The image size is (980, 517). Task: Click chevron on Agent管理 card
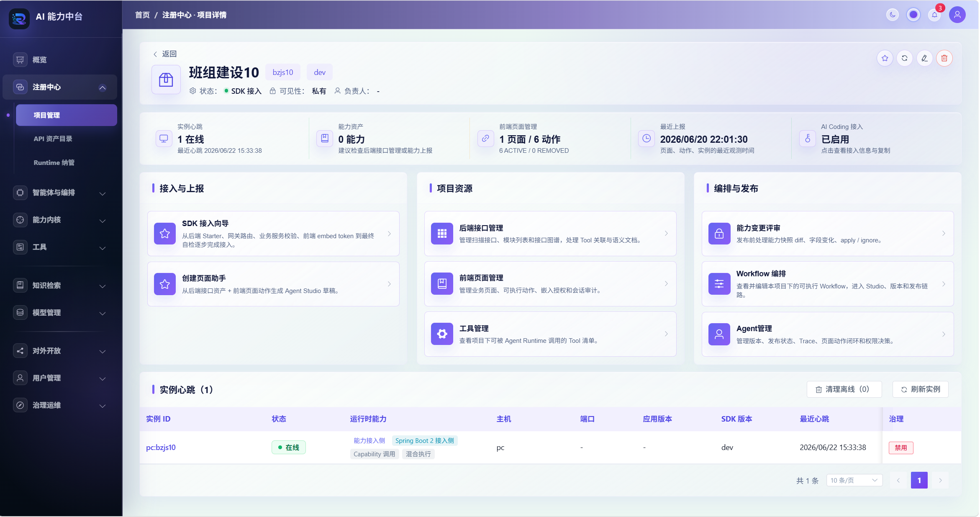point(944,334)
